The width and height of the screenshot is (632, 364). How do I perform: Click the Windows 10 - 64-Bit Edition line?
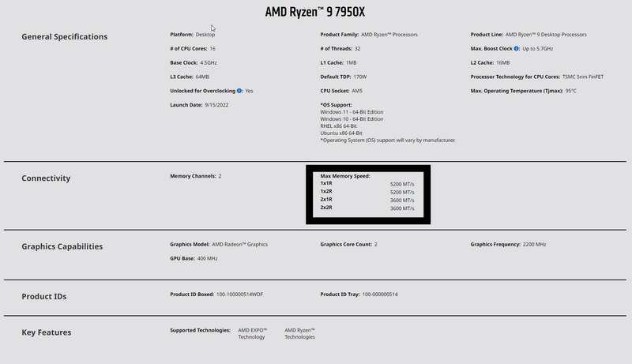click(x=352, y=119)
